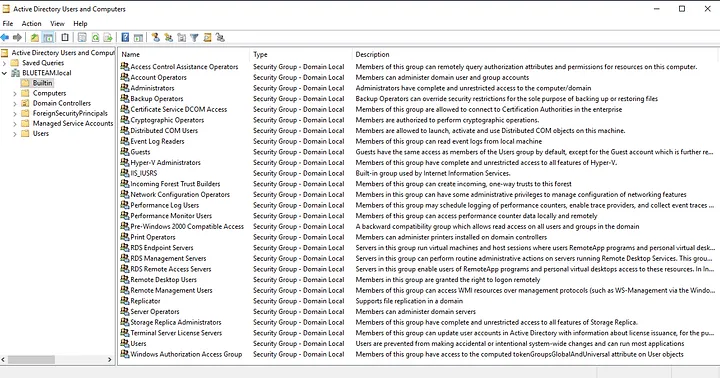
Task: Toggle show/hide console tree icon
Action: (48, 38)
